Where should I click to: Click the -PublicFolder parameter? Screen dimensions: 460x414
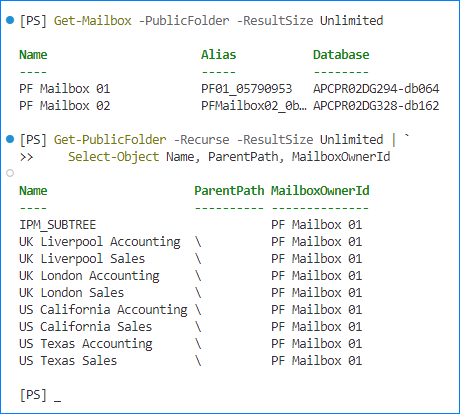[184, 21]
